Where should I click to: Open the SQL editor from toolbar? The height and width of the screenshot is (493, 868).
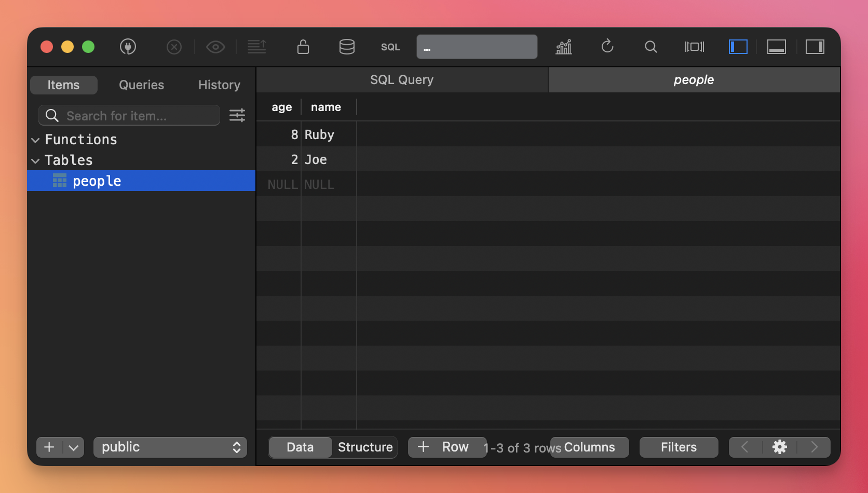click(390, 47)
